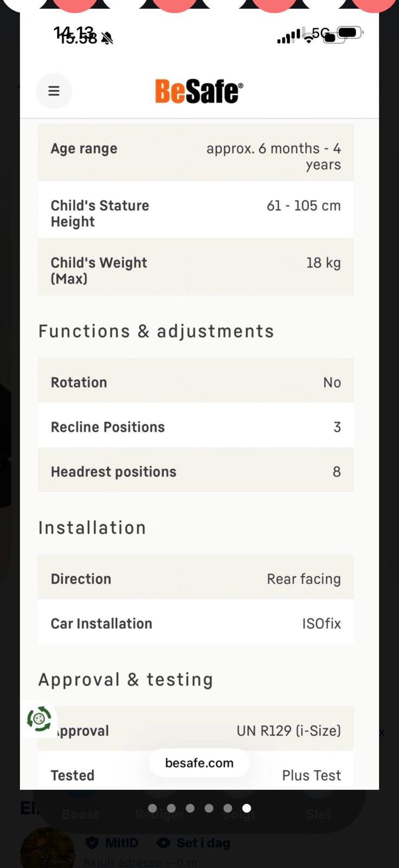Click the eye icon beside Set i dag
Image resolution: width=399 pixels, height=868 pixels.
pos(163,843)
